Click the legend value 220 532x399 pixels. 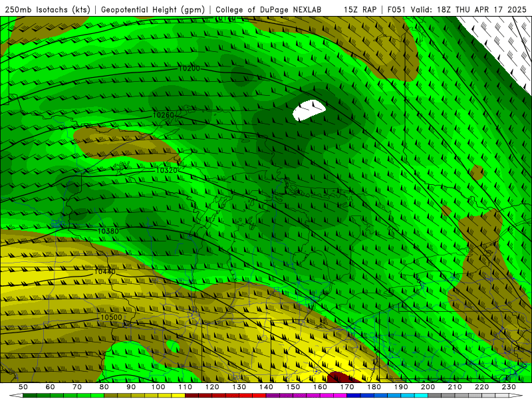click(482, 387)
